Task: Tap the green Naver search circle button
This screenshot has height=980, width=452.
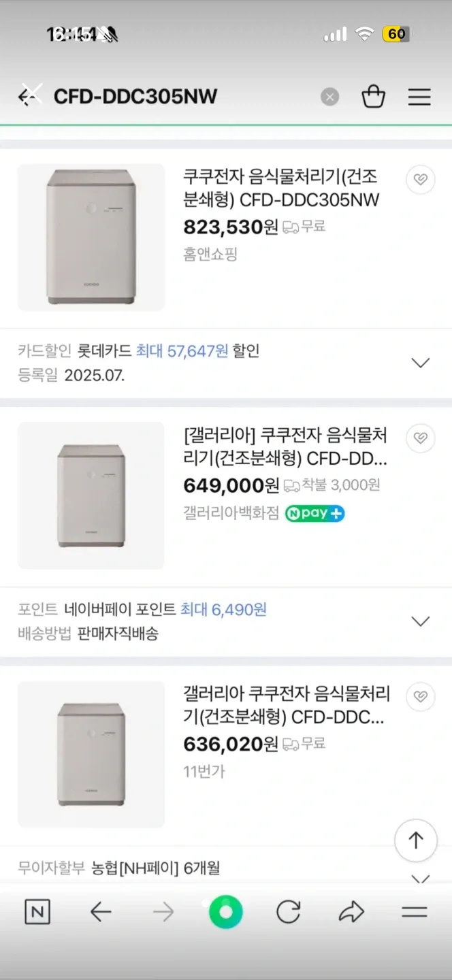Action: 225,912
